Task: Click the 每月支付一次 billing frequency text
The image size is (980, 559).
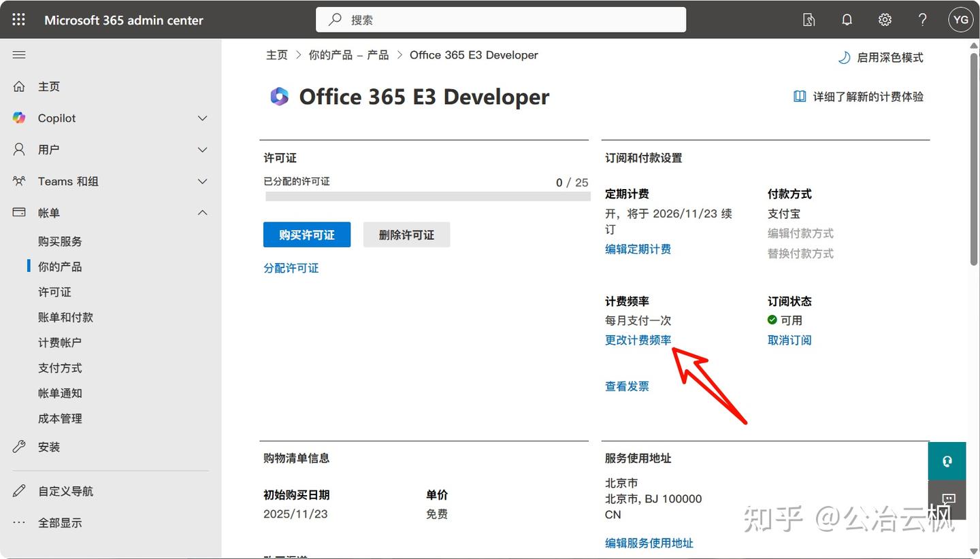Action: [638, 320]
